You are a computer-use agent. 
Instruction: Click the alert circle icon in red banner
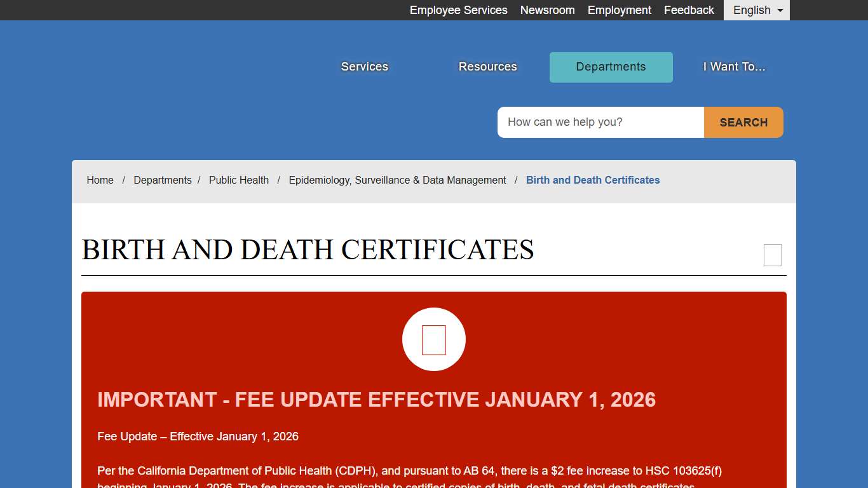[x=434, y=339]
